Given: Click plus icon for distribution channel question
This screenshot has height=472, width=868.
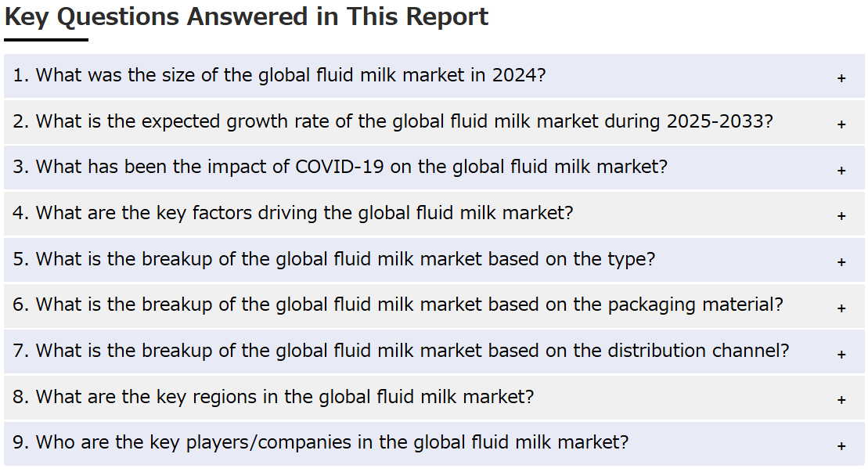Looking at the screenshot, I should coord(841,354).
